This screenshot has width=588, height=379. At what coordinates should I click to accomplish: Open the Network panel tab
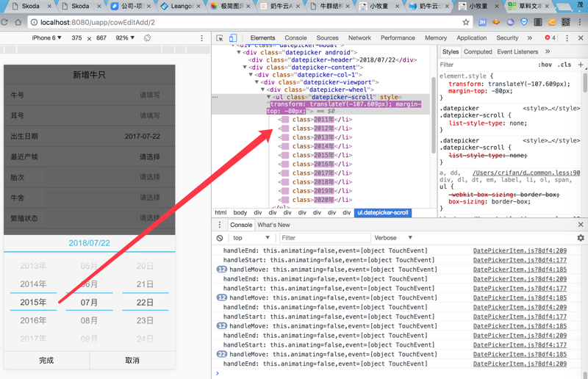coord(359,38)
